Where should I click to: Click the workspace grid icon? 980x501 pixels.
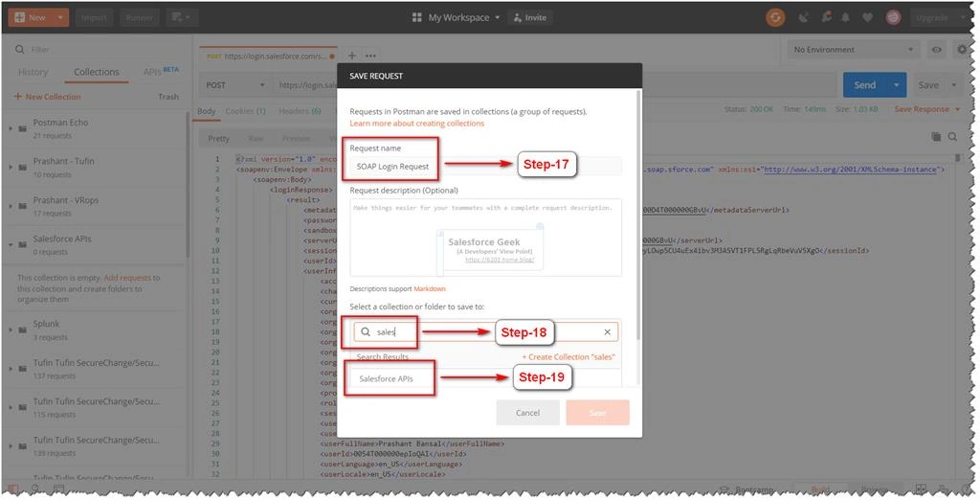click(x=417, y=17)
